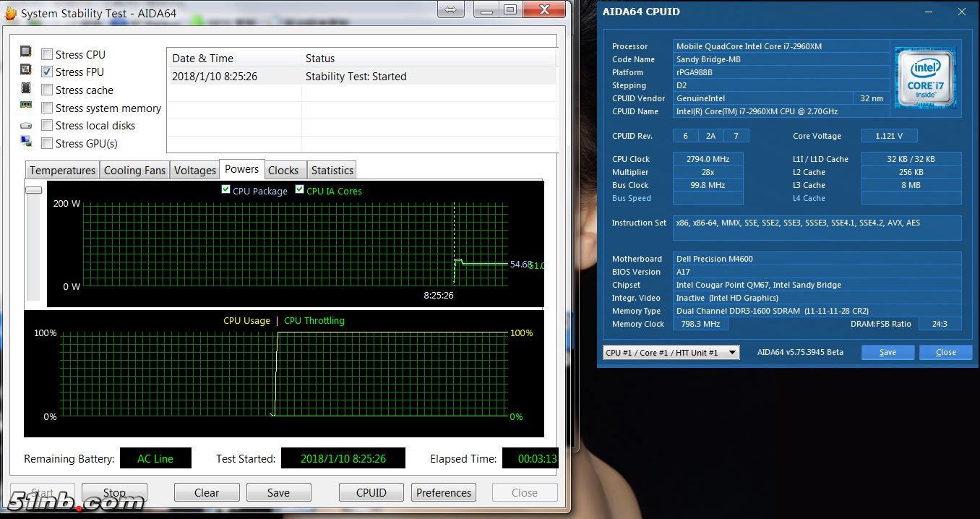Open the CPUID button in System Stability Test

click(371, 493)
